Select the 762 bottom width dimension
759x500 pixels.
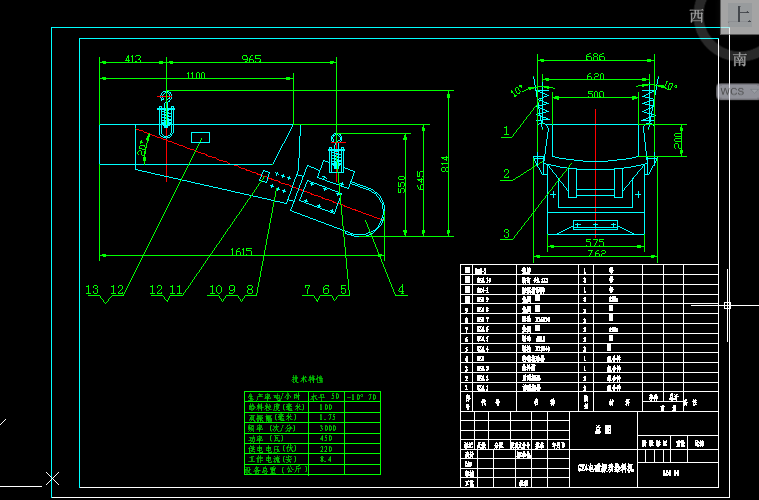tap(595, 253)
